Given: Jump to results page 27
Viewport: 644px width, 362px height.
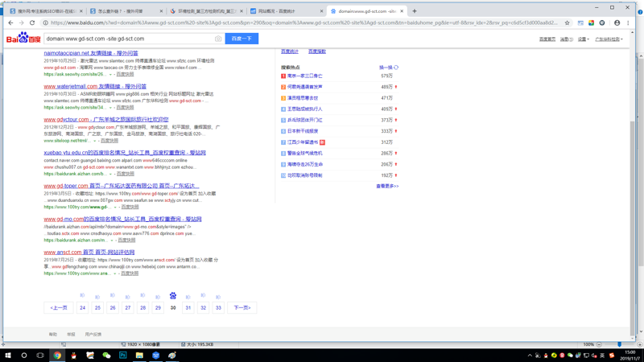Looking at the screenshot, I should pos(128,307).
